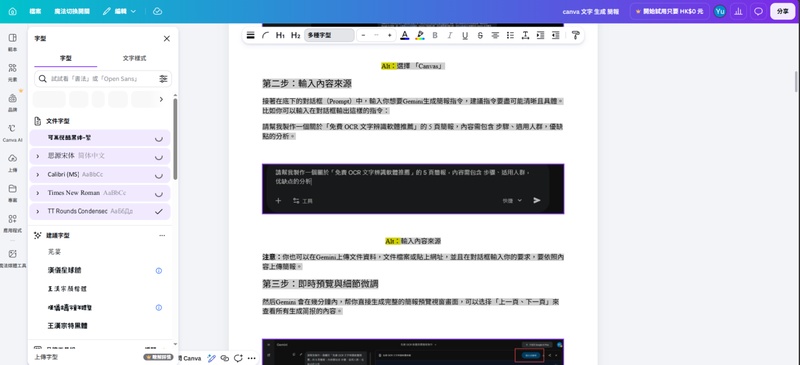Expand the Times New Roman font variants
This screenshot has height=365, width=800.
point(37,193)
